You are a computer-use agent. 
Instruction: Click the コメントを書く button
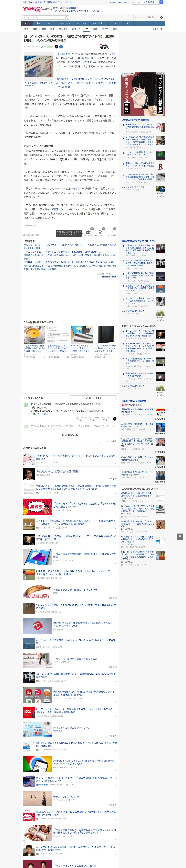click(x=93, y=398)
